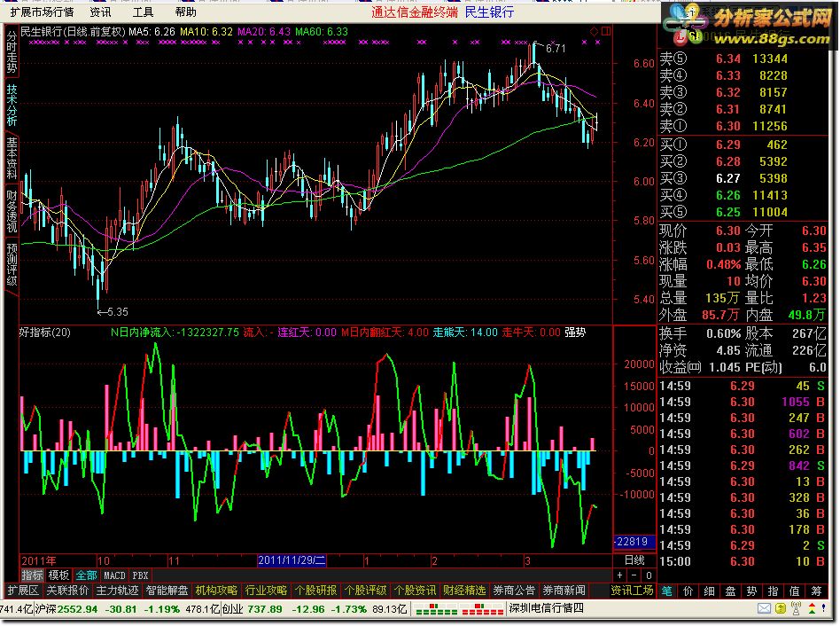
Task: Open the 日线 period selector
Action: 634,560
